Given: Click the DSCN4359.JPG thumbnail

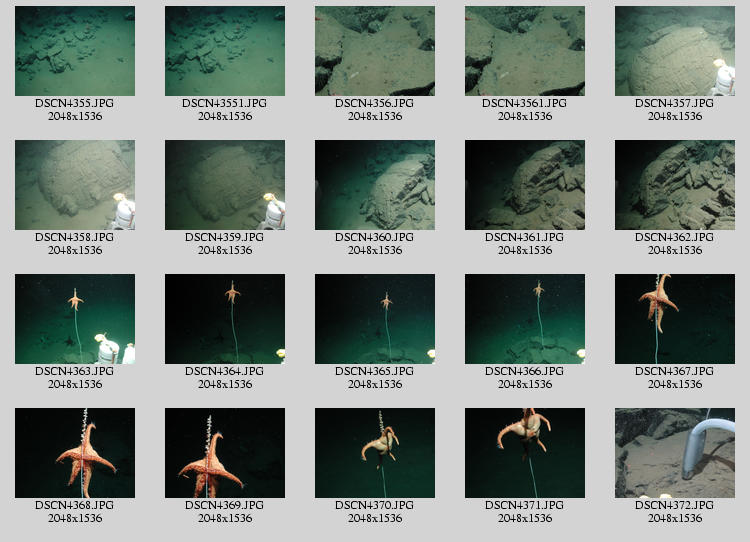Looking at the screenshot, I should 225,185.
